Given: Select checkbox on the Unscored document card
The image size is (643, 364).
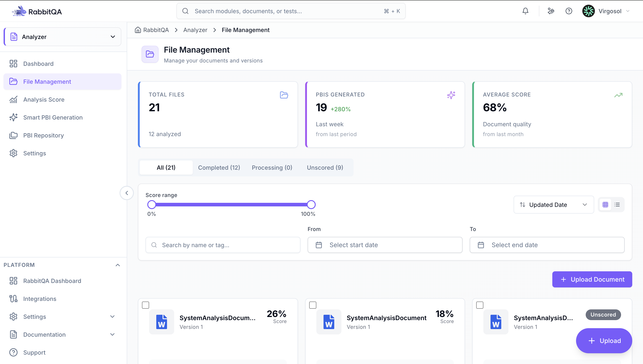Looking at the screenshot, I should pyautogui.click(x=480, y=305).
